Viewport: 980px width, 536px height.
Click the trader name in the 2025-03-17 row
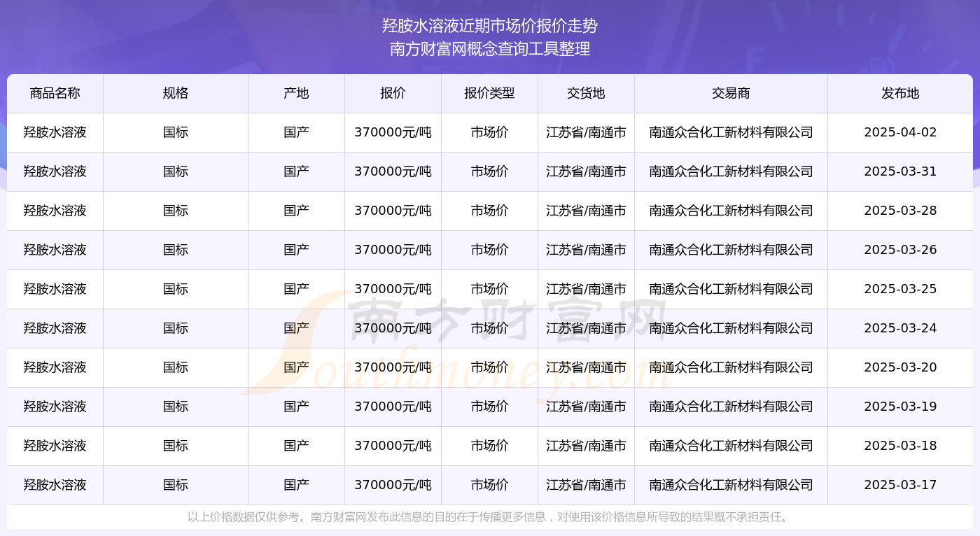tap(731, 485)
